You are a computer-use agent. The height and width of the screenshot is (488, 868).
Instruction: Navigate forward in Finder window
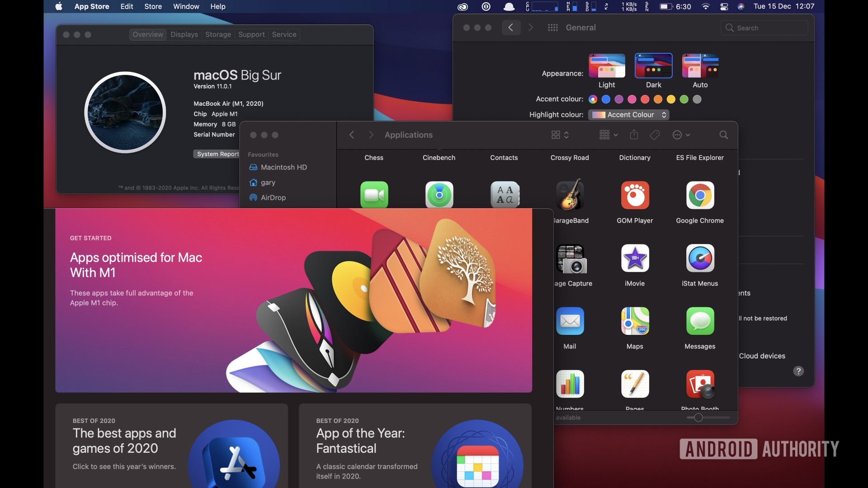pos(370,135)
